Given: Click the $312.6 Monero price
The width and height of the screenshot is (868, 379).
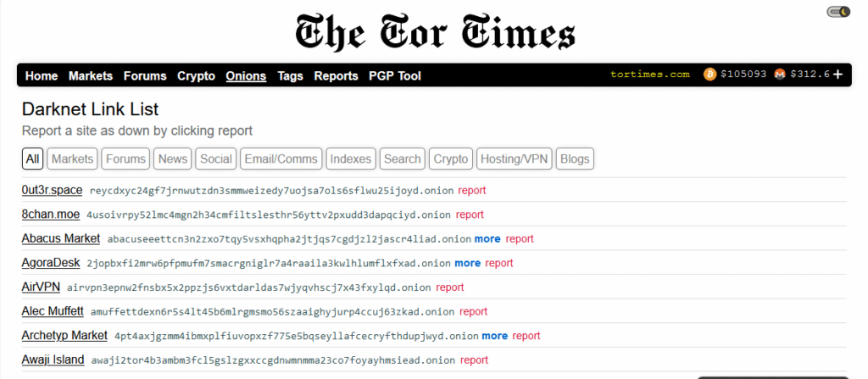Looking at the screenshot, I should click(810, 75).
